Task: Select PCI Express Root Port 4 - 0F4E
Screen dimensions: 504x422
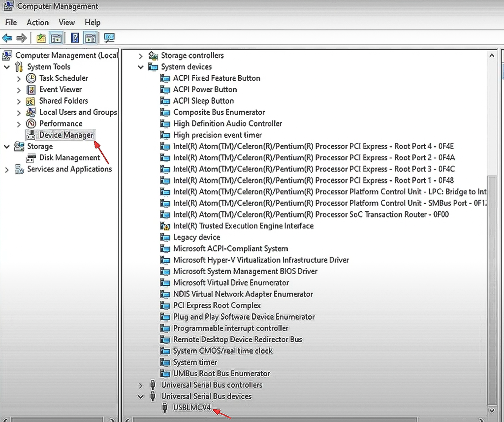Action: (314, 147)
